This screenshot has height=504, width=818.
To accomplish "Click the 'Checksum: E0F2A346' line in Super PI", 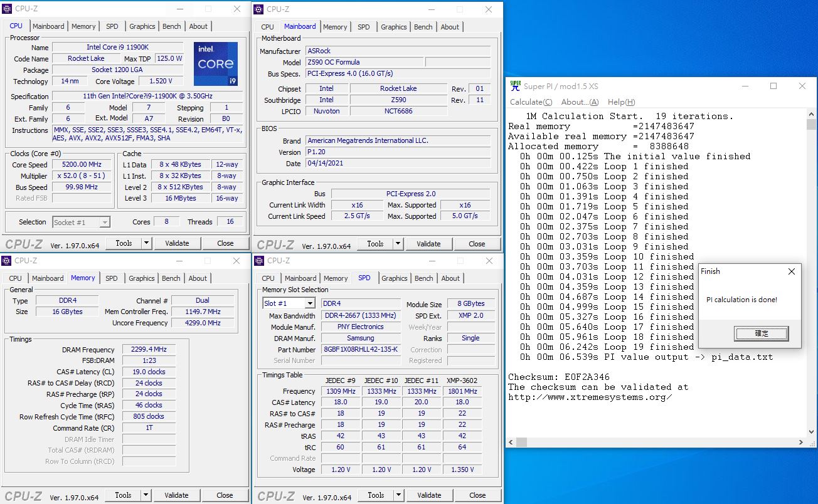I will 559,377.
